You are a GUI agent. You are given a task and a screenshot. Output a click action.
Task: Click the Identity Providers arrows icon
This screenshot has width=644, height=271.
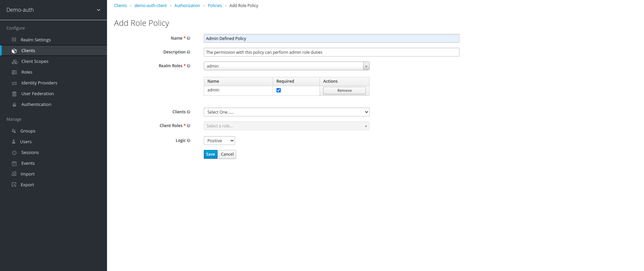[x=14, y=83]
